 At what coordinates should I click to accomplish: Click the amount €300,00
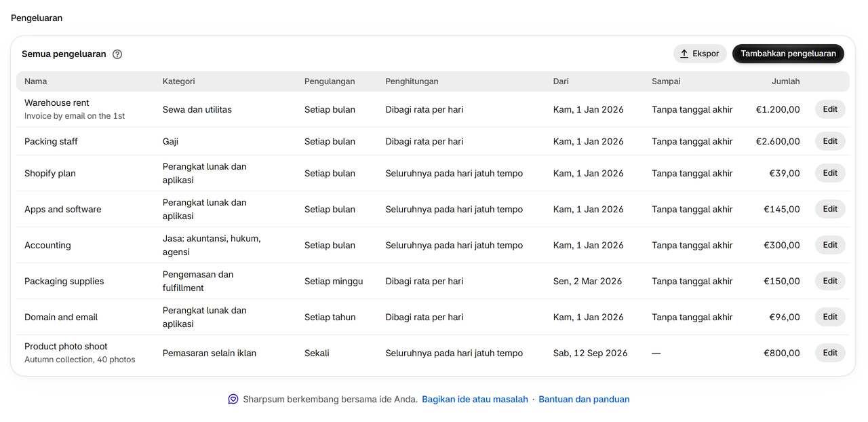point(782,246)
